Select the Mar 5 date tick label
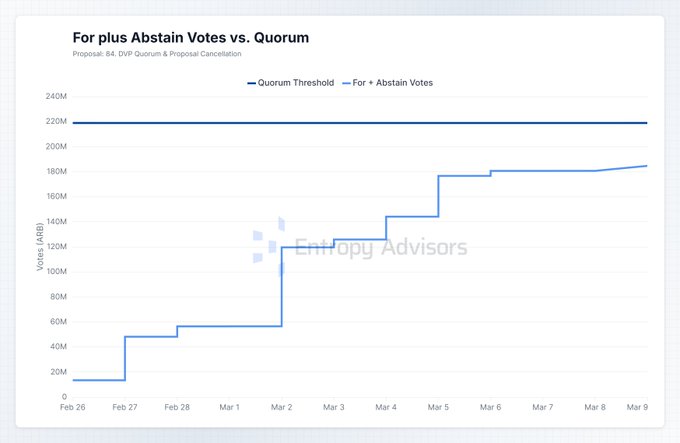Viewport: 680px width, 443px height. (x=438, y=407)
